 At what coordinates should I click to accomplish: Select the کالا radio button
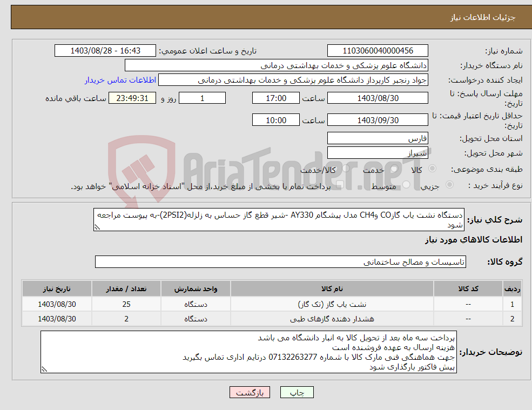click(432, 169)
